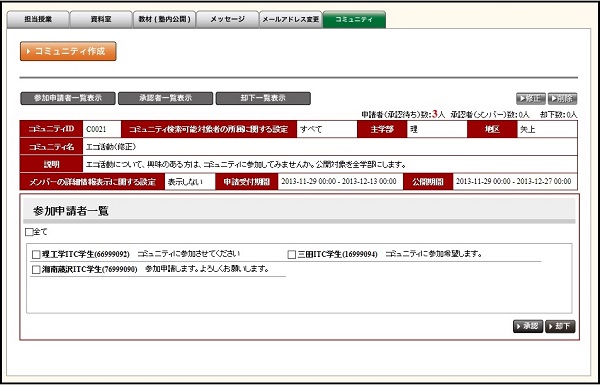Screen dimensions: 600x385
Task: Reject applicants with the 却下 button
Action: [x=560, y=326]
